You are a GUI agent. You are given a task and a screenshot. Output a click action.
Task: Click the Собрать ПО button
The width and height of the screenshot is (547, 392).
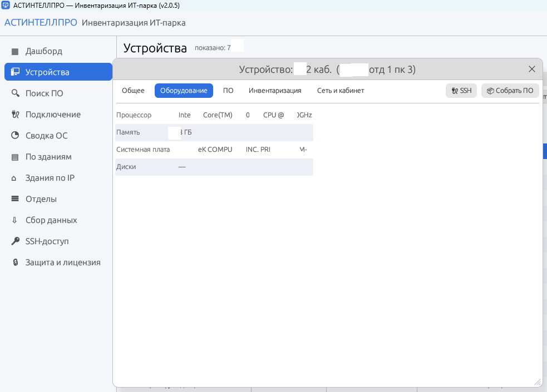[510, 91]
